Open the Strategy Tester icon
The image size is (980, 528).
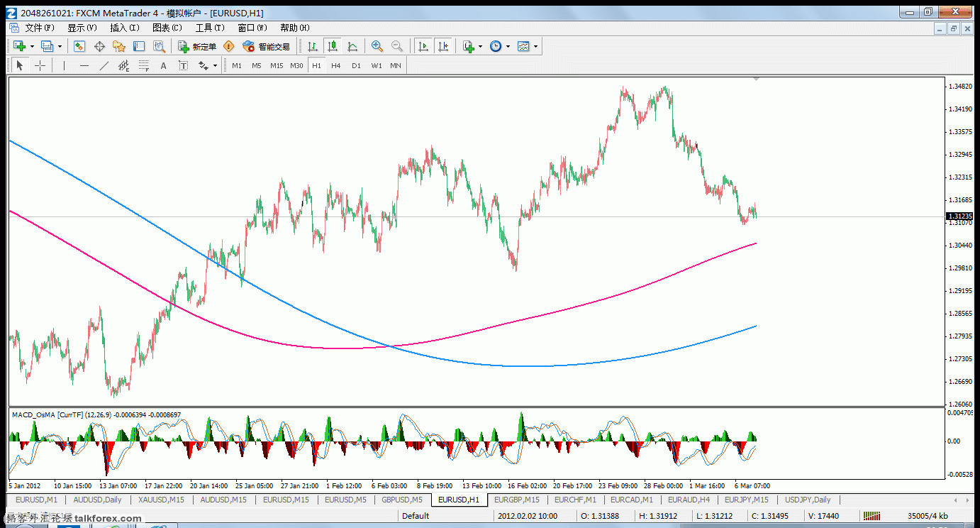coord(159,46)
